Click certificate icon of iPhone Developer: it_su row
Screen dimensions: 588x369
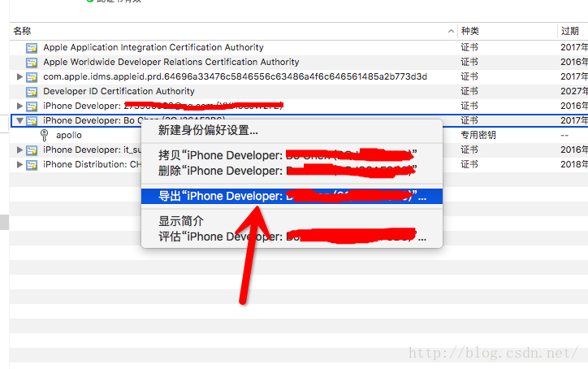[x=32, y=150]
